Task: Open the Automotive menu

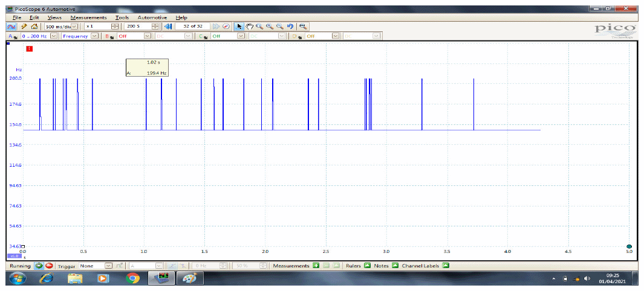Action: pyautogui.click(x=152, y=18)
